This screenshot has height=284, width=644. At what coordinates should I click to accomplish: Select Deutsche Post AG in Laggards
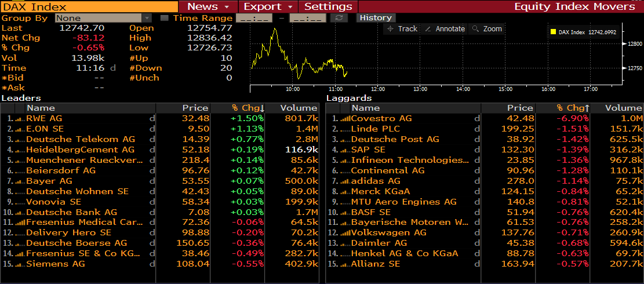click(x=485, y=140)
